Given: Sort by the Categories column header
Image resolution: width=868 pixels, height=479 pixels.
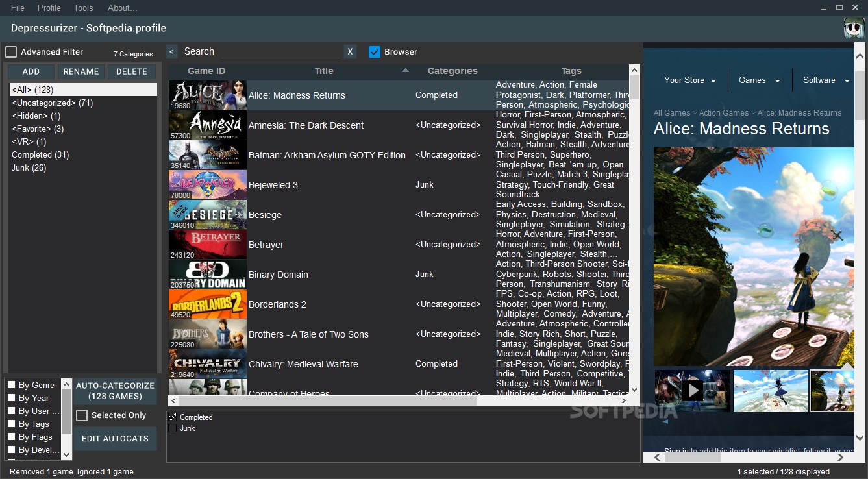Looking at the screenshot, I should (x=453, y=71).
